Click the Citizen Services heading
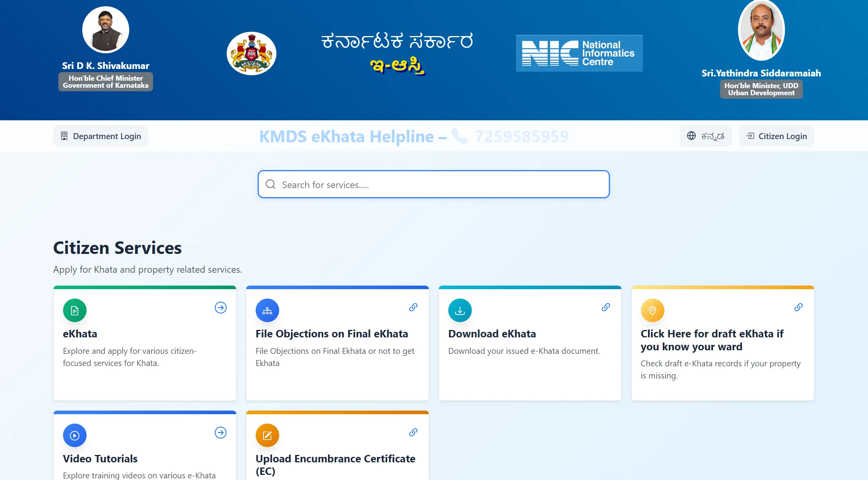The image size is (868, 480). pyautogui.click(x=117, y=248)
